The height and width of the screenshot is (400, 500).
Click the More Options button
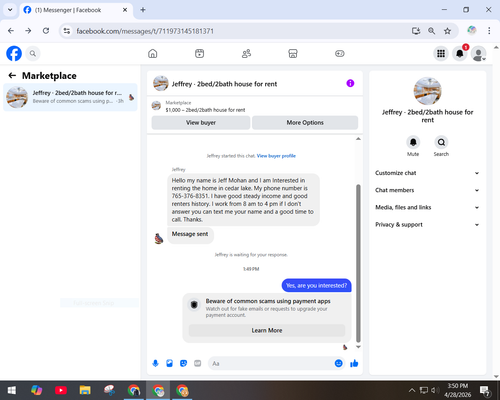[x=305, y=123]
